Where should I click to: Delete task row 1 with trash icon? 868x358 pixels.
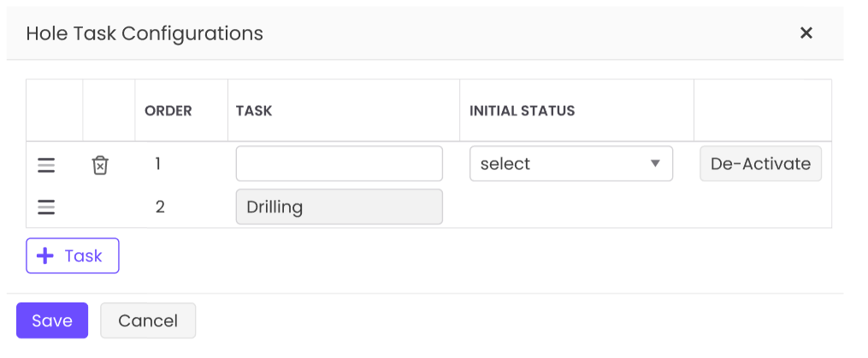click(x=100, y=165)
